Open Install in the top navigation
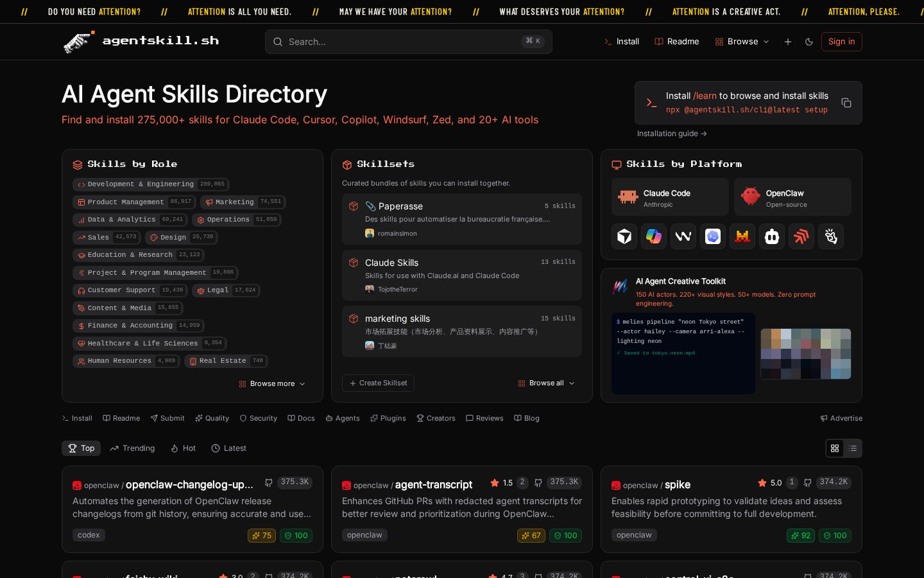 pyautogui.click(x=621, y=42)
